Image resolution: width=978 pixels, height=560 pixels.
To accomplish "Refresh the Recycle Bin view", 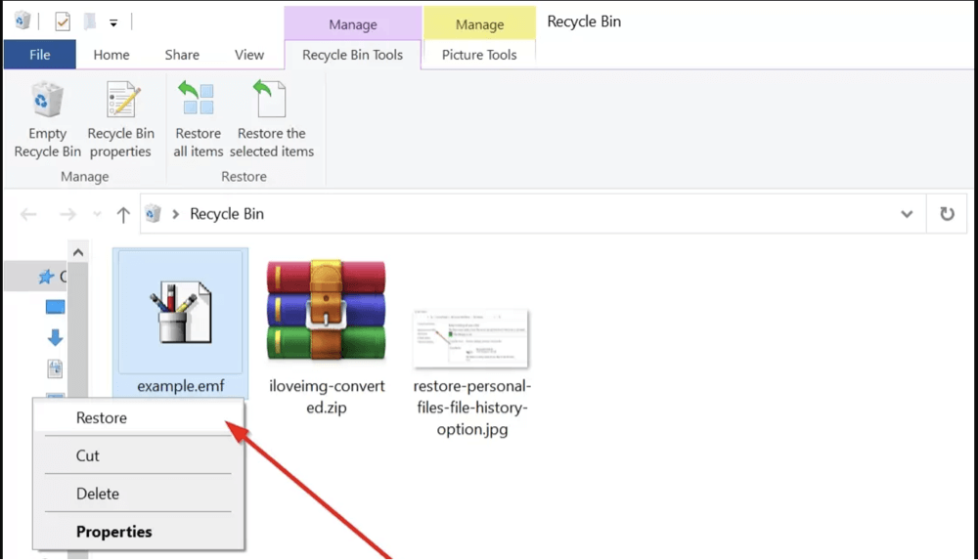I will point(947,214).
